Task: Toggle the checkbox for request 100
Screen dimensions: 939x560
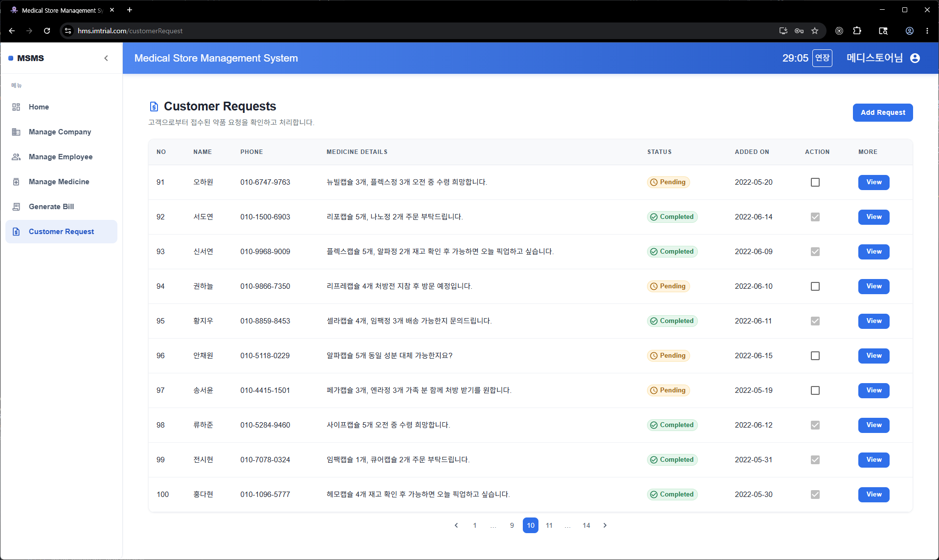Action: 815,495
